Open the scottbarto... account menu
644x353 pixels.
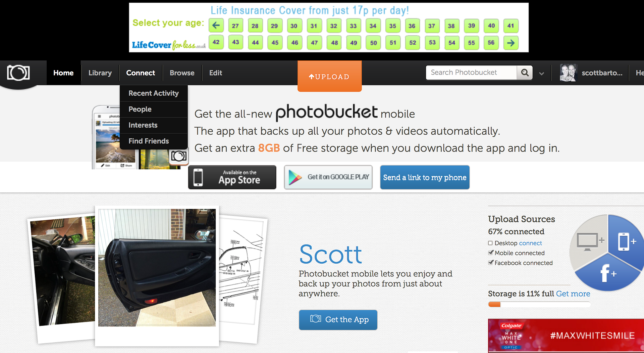(602, 73)
